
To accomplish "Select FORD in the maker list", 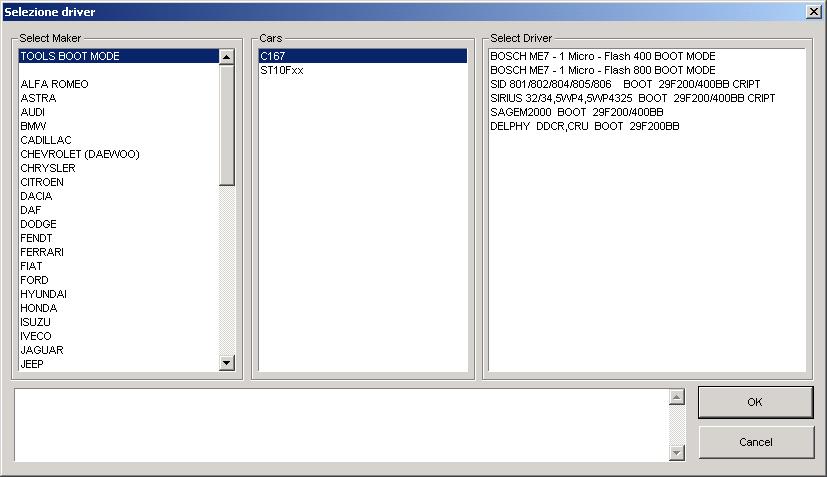I will click(119, 280).
